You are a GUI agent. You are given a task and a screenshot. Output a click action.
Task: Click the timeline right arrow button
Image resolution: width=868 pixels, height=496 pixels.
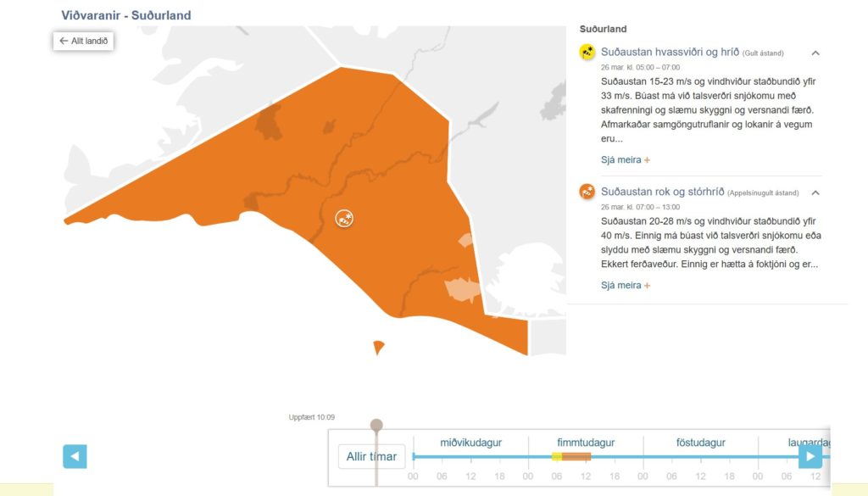(x=810, y=456)
